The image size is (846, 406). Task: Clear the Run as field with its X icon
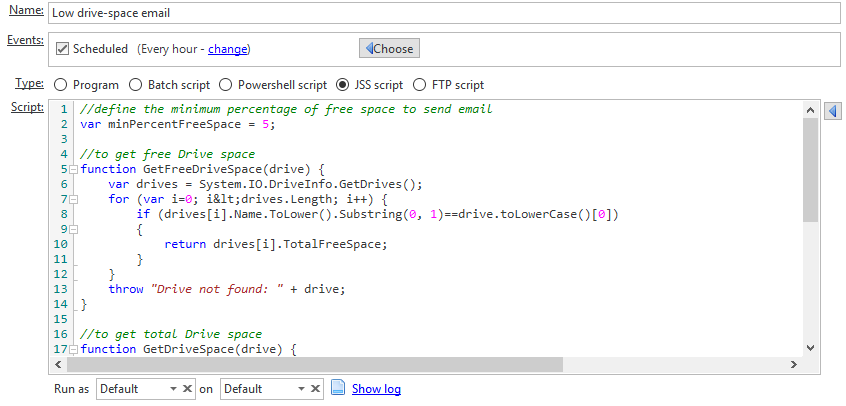(187, 389)
